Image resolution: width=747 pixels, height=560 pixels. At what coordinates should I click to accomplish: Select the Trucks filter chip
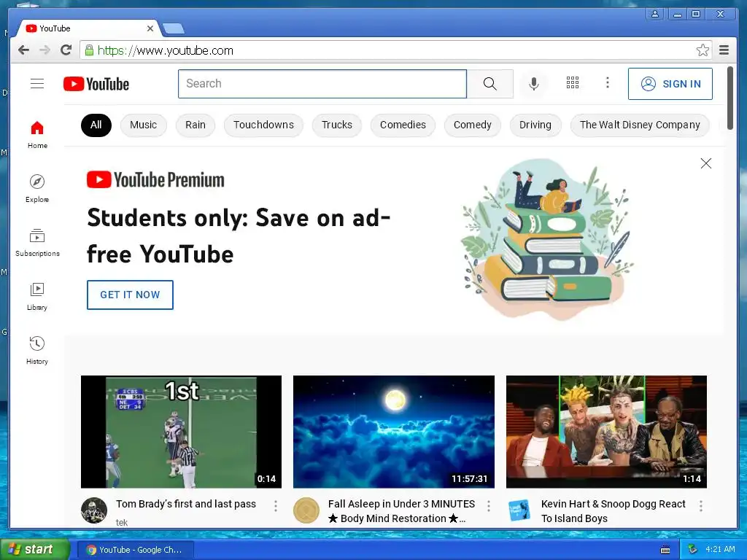point(337,125)
